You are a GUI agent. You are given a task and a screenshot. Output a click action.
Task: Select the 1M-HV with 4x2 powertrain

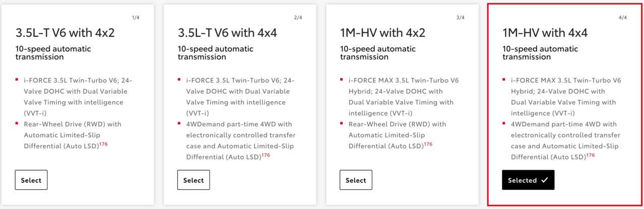click(x=356, y=180)
